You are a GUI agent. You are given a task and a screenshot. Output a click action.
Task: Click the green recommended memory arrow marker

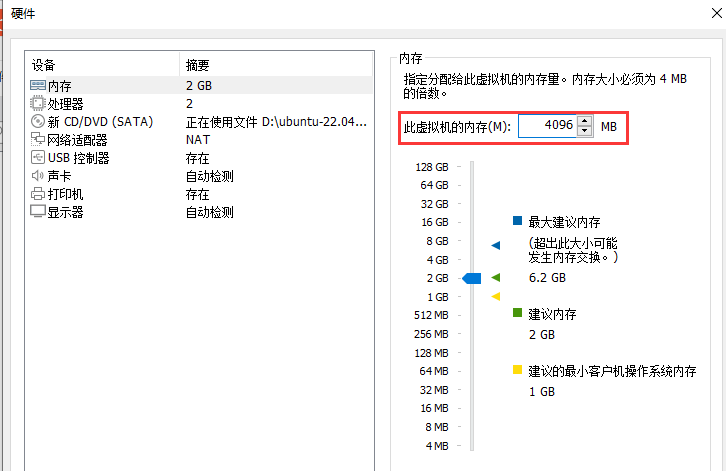[496, 277]
